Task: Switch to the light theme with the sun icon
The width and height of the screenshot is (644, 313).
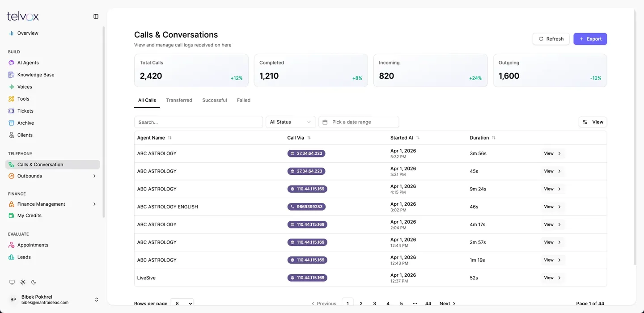Action: click(x=23, y=282)
